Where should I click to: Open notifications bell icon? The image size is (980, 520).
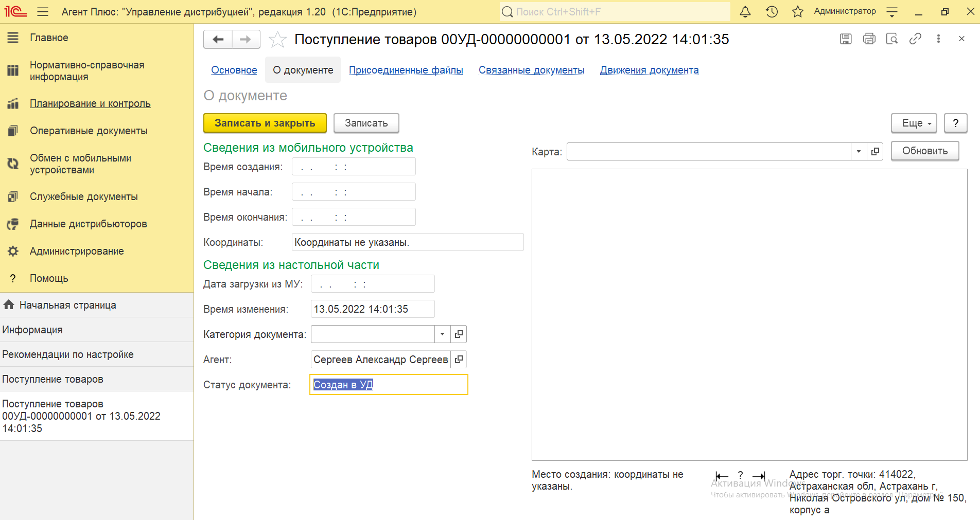pyautogui.click(x=745, y=12)
